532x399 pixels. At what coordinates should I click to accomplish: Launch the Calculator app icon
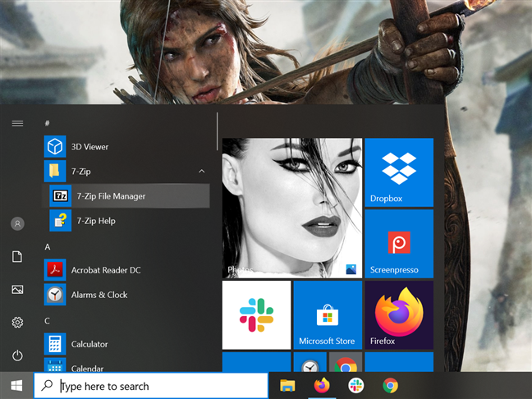[55, 344]
